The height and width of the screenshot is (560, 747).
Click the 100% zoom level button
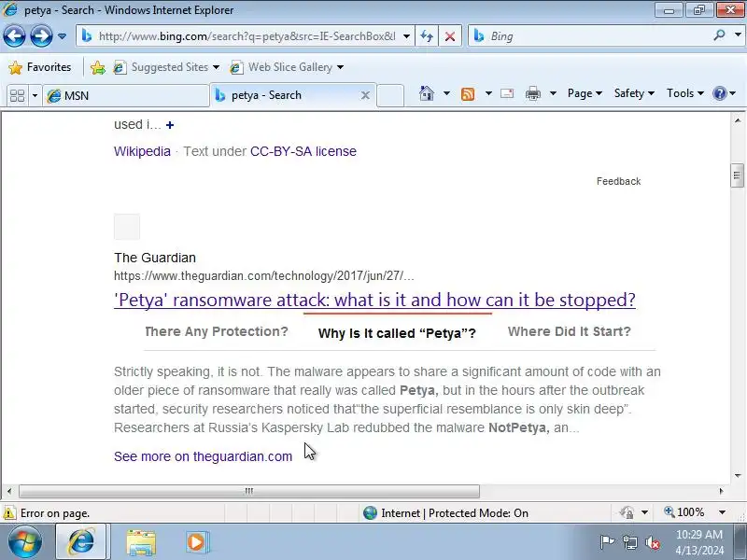684,512
